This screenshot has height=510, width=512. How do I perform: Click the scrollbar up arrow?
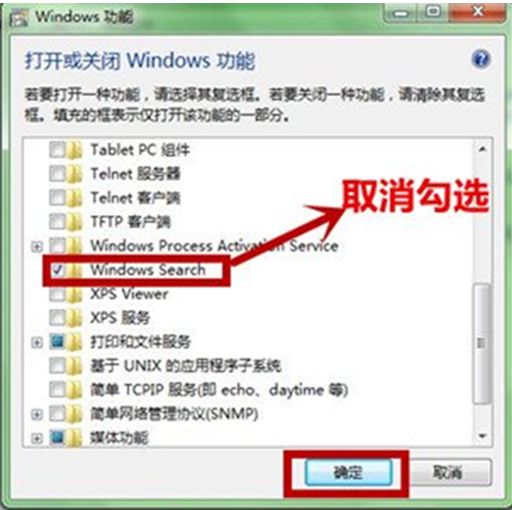coord(482,149)
